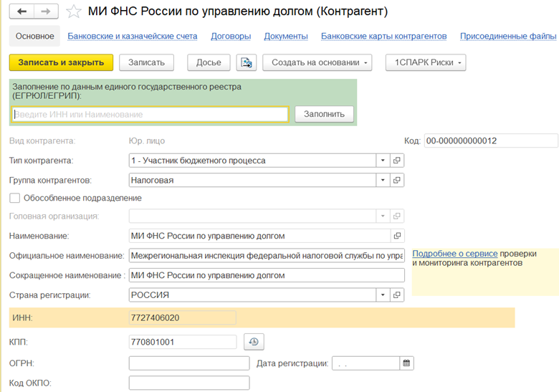The height and width of the screenshot is (392, 559).
Task: Switch to Банковские и казначейские счета tab
Action: point(133,37)
